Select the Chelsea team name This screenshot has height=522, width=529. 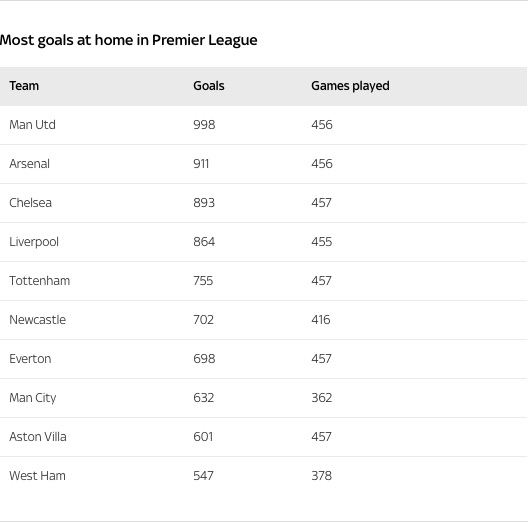pos(30,203)
